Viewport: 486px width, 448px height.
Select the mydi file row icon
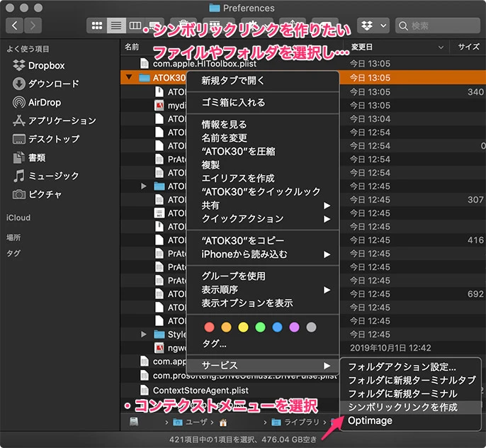(159, 106)
